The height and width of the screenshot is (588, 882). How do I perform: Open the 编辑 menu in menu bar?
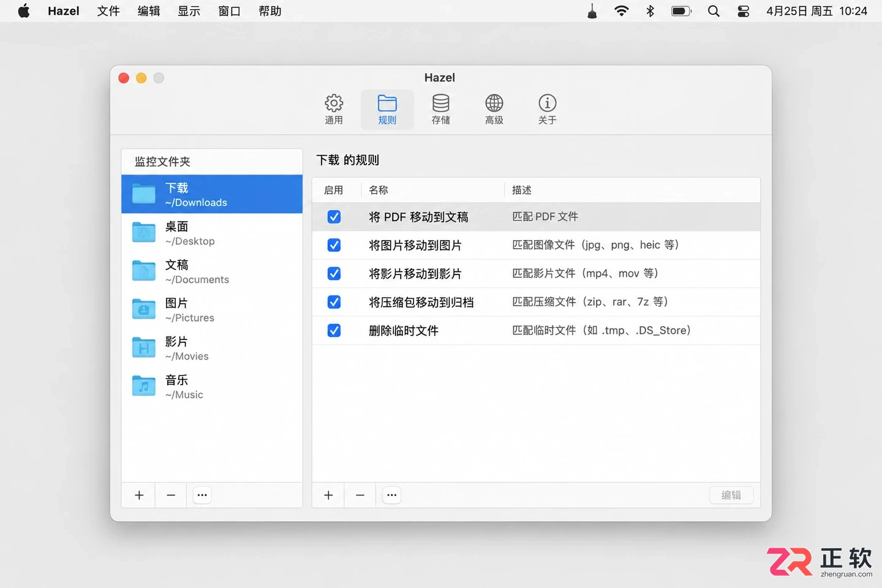pyautogui.click(x=149, y=11)
